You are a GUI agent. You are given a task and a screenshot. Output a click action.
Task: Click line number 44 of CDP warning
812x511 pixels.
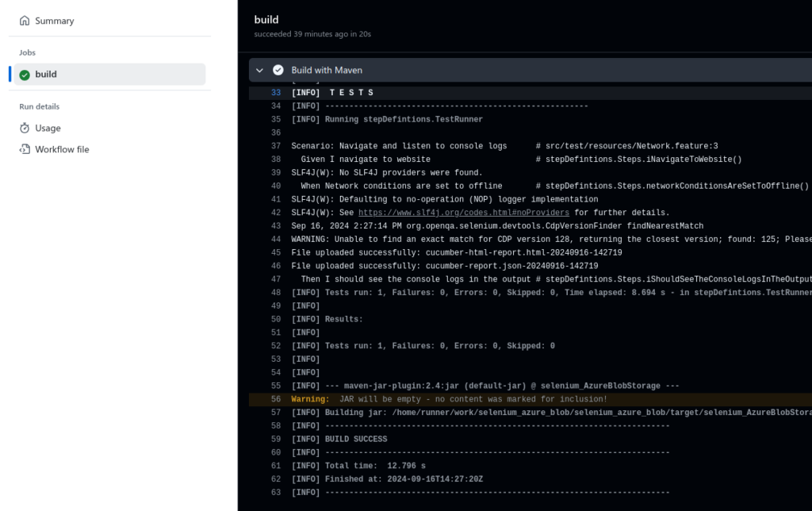tap(276, 239)
